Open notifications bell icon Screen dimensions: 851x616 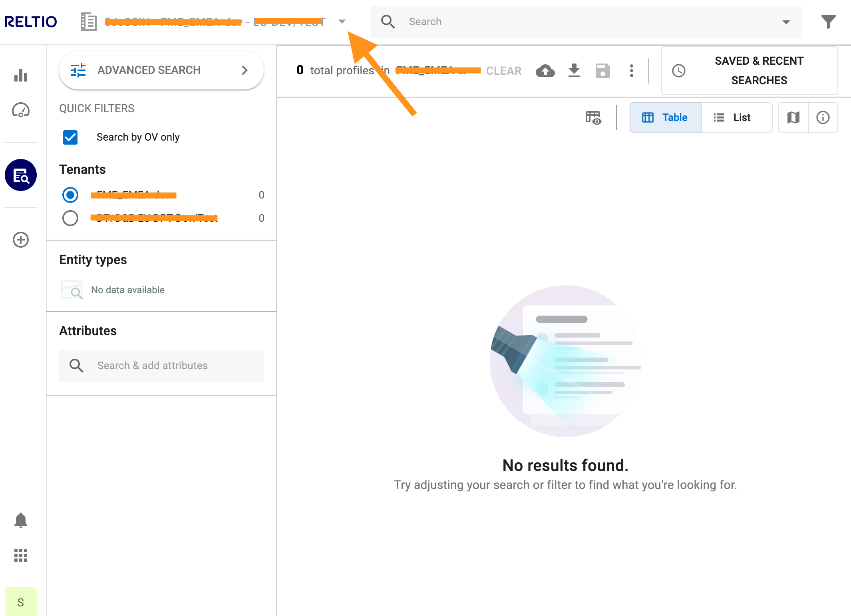click(x=21, y=520)
